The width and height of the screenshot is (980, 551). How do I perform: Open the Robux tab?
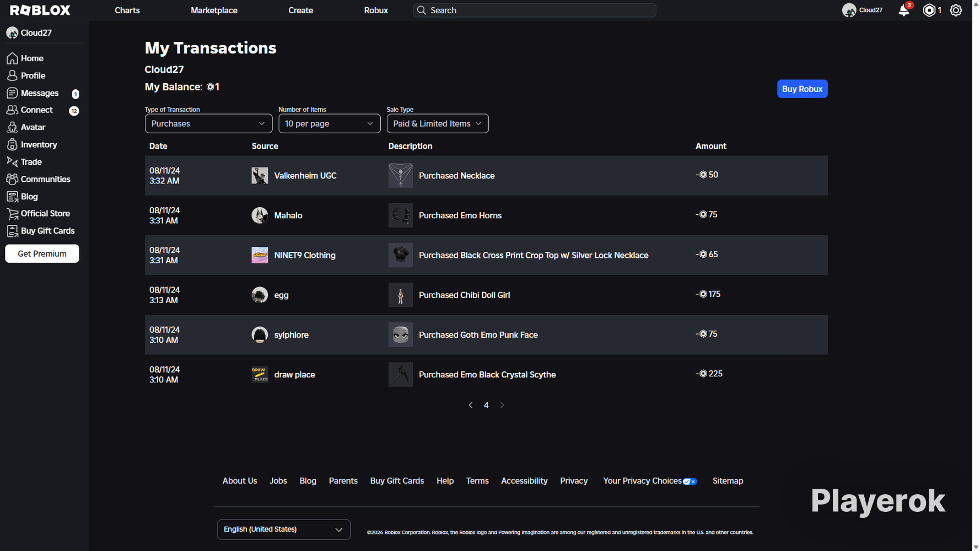pyautogui.click(x=376, y=10)
